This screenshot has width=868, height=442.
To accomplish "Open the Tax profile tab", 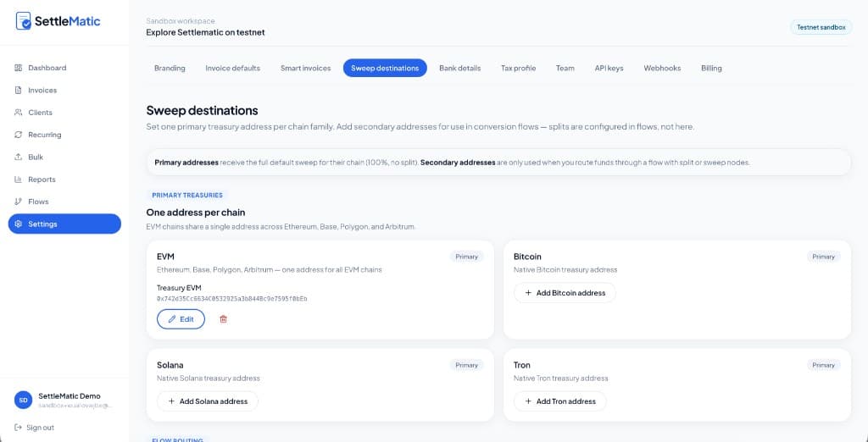I will [519, 68].
